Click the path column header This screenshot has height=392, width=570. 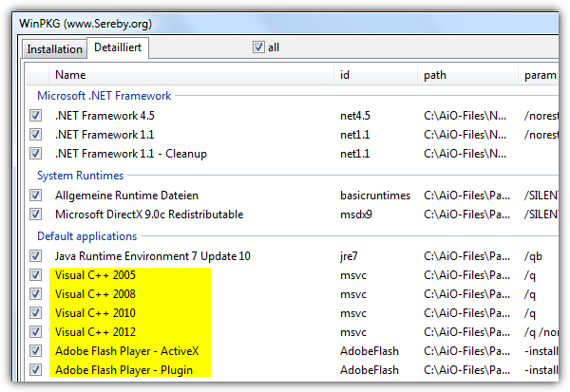click(465, 74)
